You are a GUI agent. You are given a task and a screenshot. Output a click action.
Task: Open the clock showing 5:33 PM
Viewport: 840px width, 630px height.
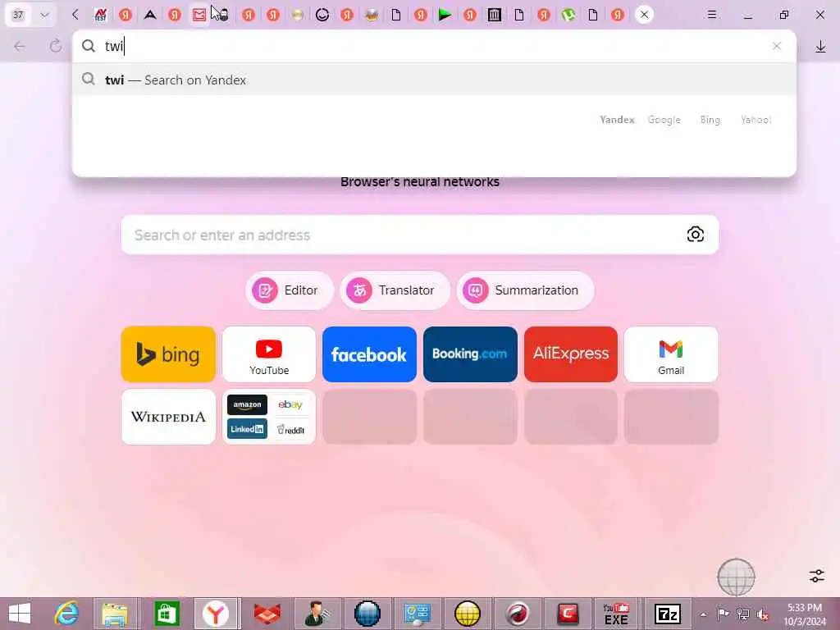pos(805,614)
